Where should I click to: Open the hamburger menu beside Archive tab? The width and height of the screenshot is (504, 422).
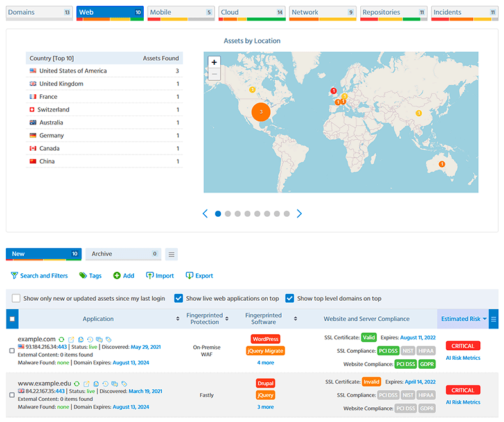(x=171, y=254)
